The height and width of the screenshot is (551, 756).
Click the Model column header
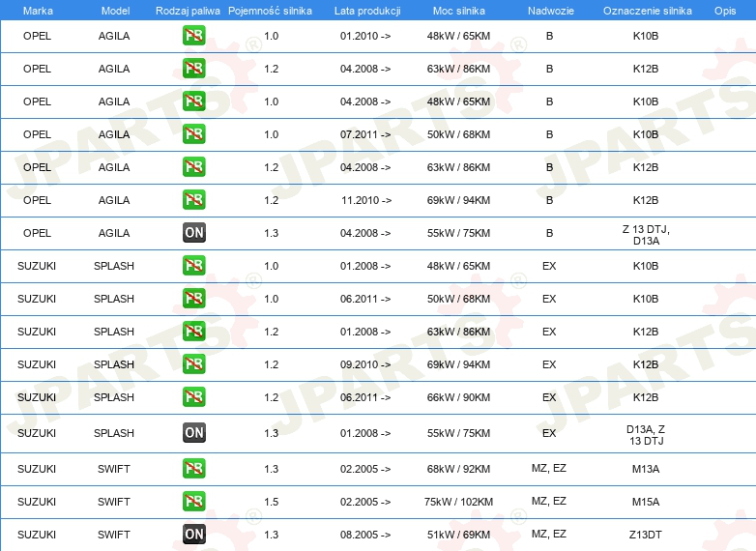(115, 11)
